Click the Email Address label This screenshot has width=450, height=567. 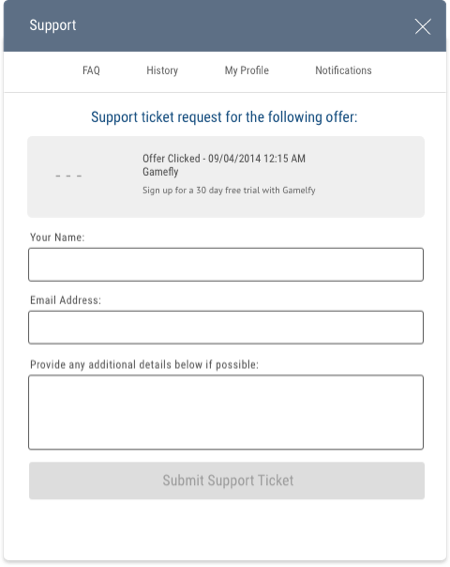pos(65,300)
